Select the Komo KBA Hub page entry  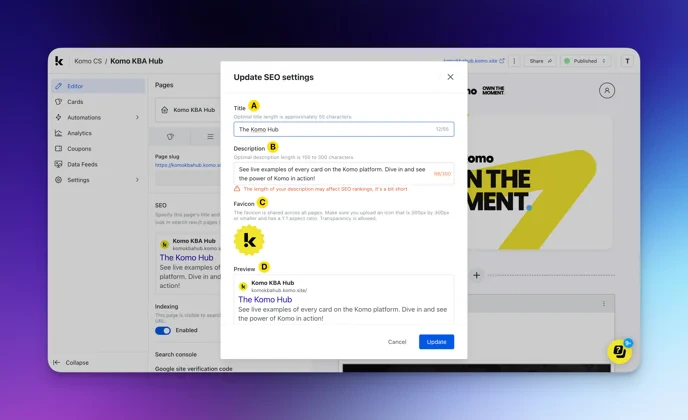pos(189,110)
